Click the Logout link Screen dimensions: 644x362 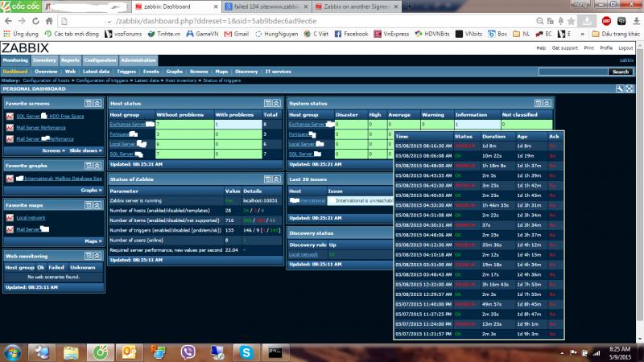pos(625,48)
